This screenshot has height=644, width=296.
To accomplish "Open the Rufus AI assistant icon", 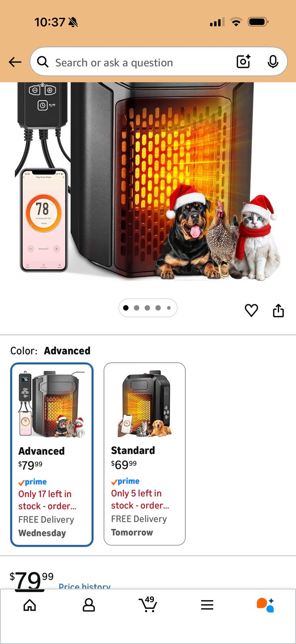I will pyautogui.click(x=265, y=605).
